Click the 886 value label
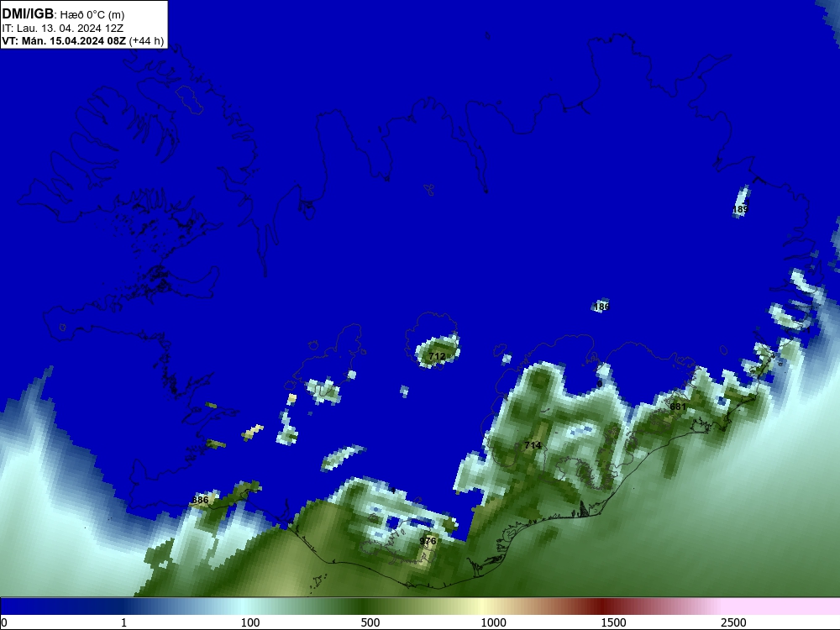The height and width of the screenshot is (630, 840). 200,500
